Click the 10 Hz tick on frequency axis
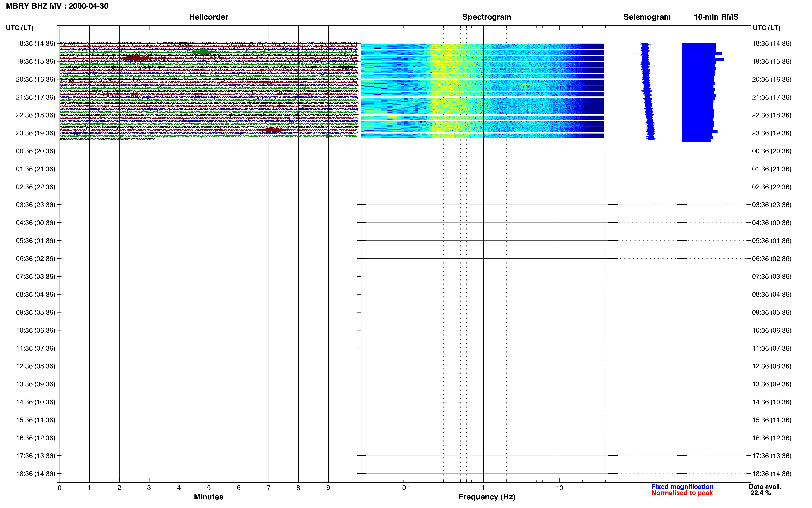Viewport: 812px width, 508px height. click(559, 487)
